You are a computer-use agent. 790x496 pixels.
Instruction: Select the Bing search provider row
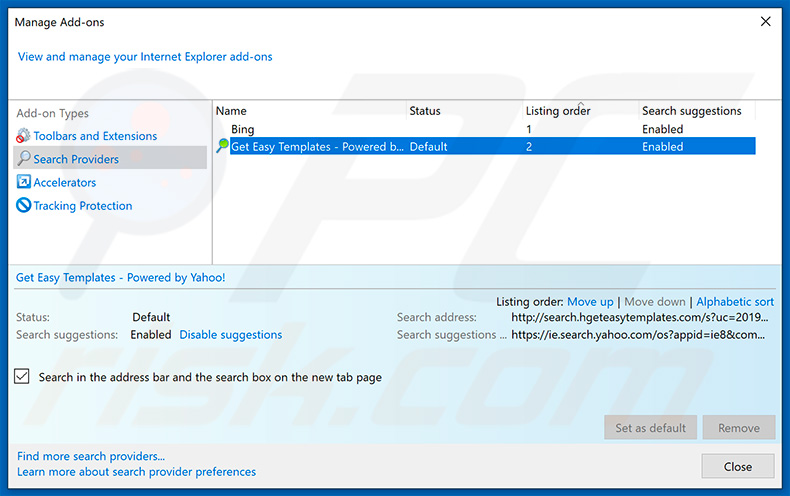pyautogui.click(x=485, y=129)
